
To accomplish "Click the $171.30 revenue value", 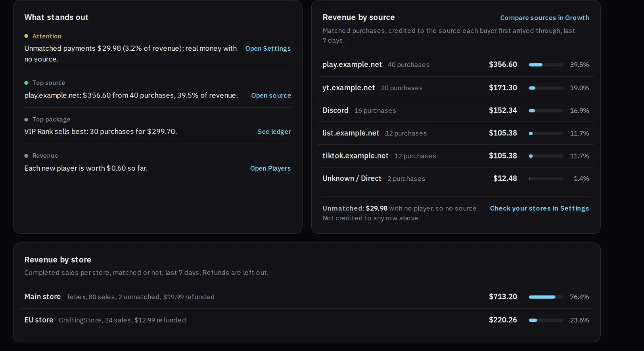I will click(x=503, y=88).
